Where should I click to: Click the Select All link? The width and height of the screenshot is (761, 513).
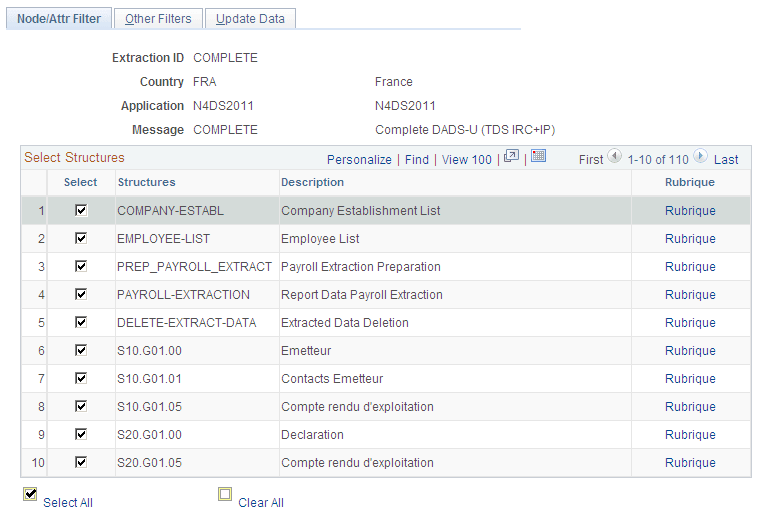(68, 503)
